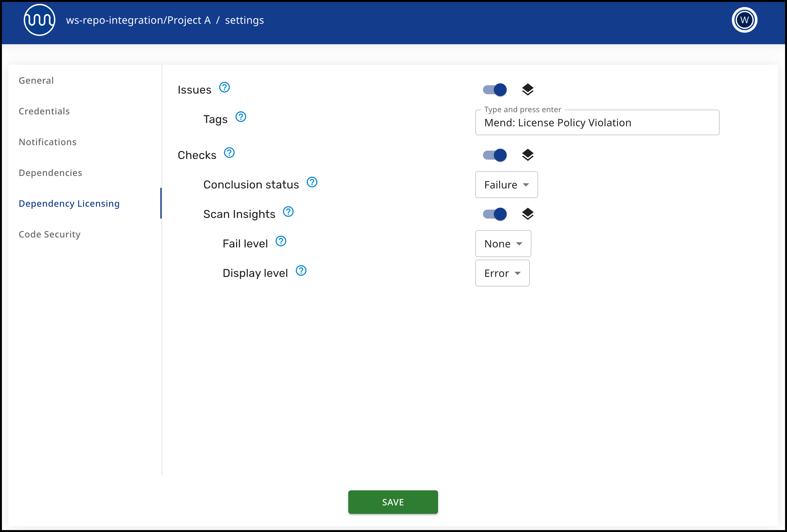Open the Notifications settings section
The width and height of the screenshot is (787, 532).
point(47,142)
